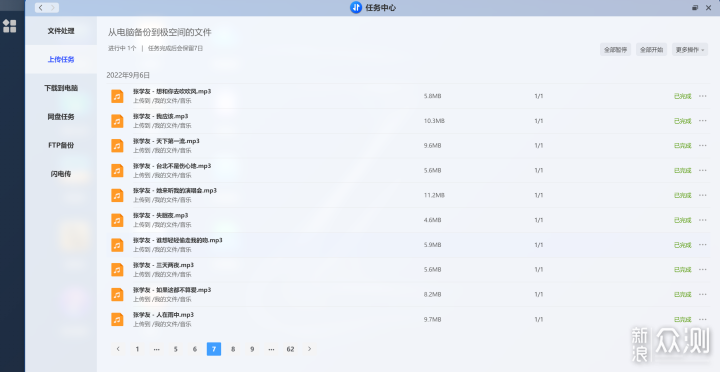720x372 pixels.
Task: Jump to page 8
Action: point(233,349)
